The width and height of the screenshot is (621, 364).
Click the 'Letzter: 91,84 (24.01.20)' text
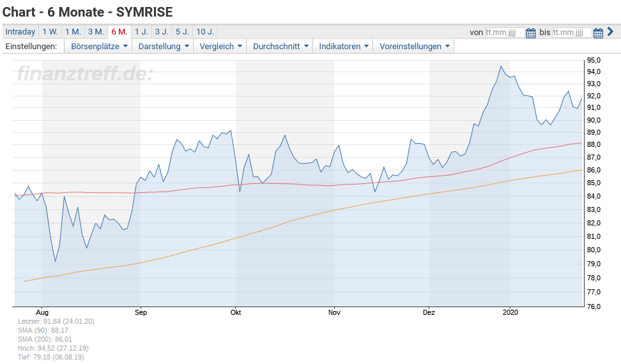(x=56, y=321)
